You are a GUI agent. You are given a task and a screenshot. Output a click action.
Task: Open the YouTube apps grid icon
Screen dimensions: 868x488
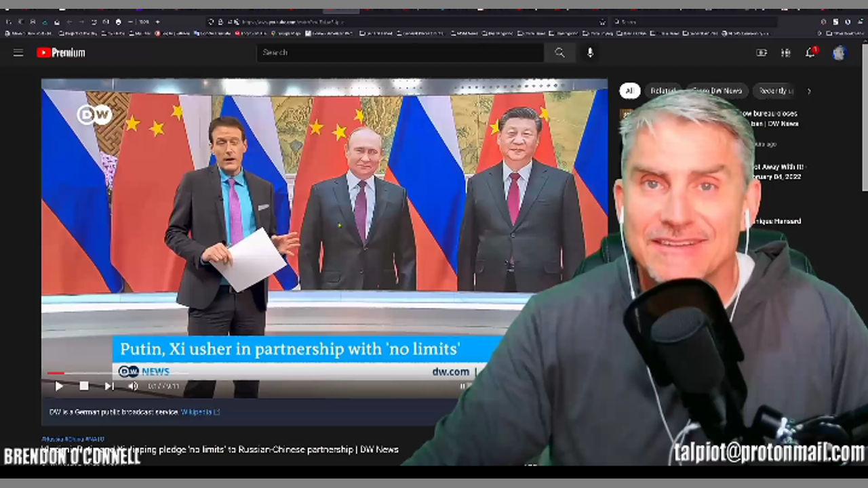point(786,53)
